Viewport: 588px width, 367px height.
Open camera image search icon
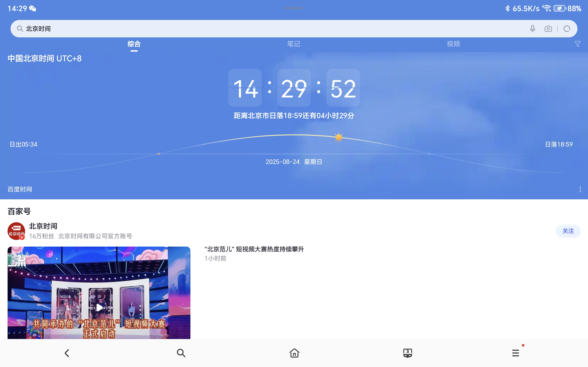coord(548,29)
